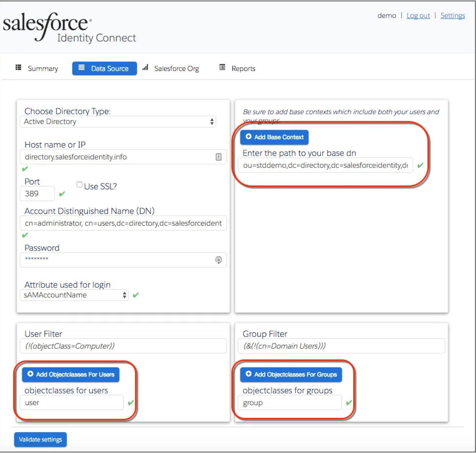The height and width of the screenshot is (453, 476).
Task: Click the Password field
Action: [123, 260]
